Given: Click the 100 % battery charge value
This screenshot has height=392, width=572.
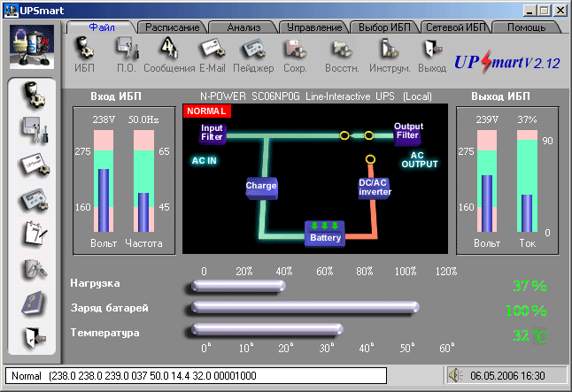Looking at the screenshot, I should point(526,311).
